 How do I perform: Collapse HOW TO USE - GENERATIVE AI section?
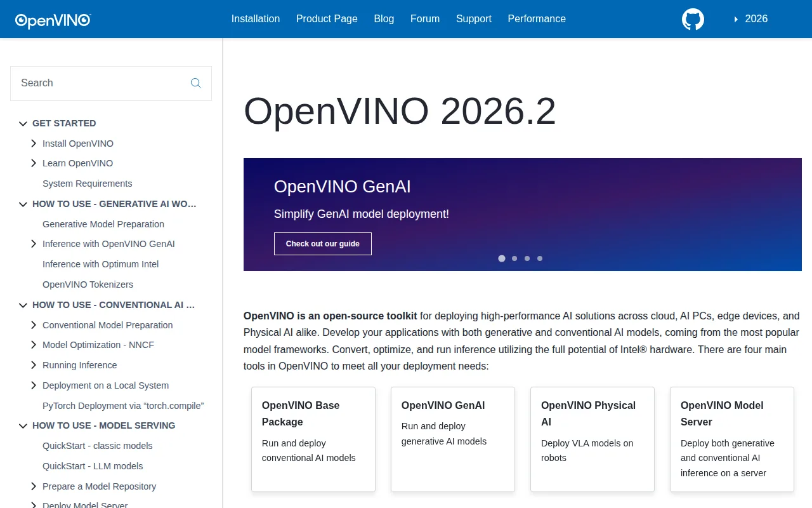[x=23, y=204]
